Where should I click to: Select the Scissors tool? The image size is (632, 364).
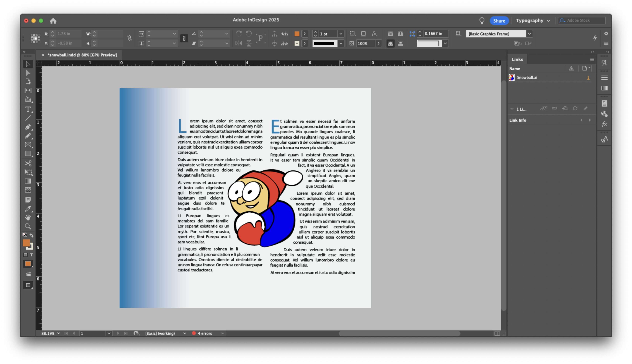coord(28,163)
